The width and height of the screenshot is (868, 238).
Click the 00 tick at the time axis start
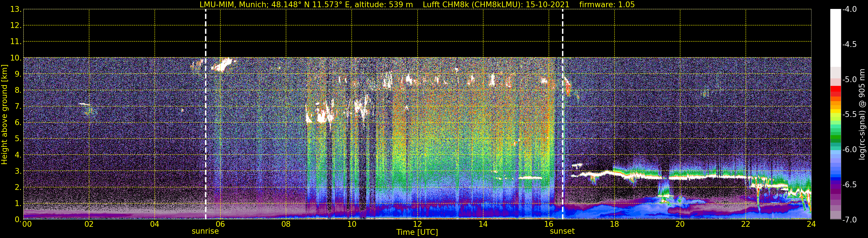(27, 224)
